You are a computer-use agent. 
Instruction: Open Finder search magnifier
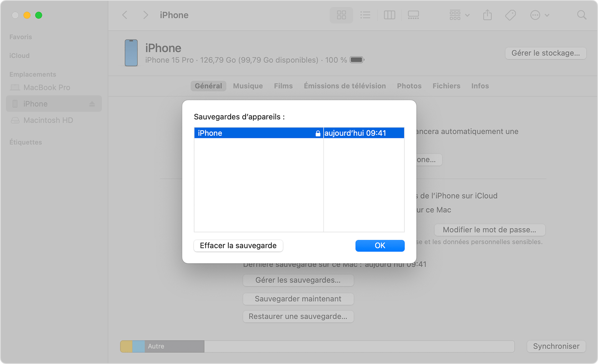[x=582, y=15]
